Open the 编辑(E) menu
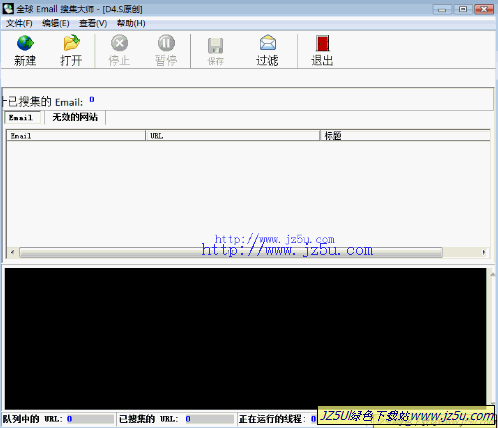The image size is (498, 428). tap(56, 23)
